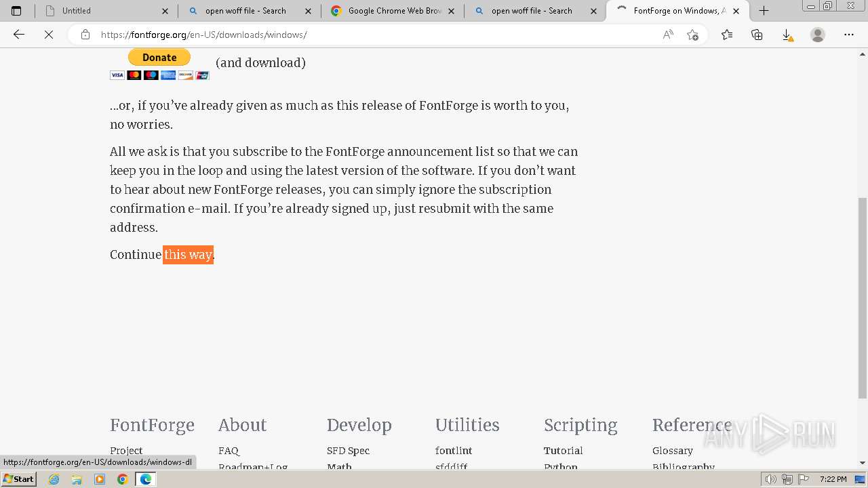Click the page vertical scrollbar thumb
The height and width of the screenshot is (488, 868).
863,298
